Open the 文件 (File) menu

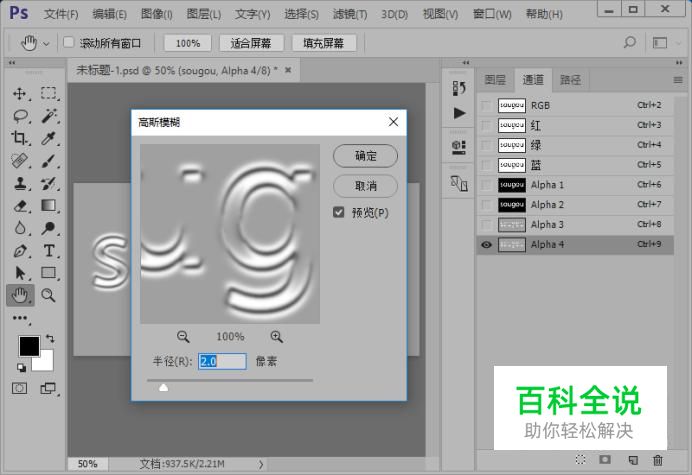(x=61, y=14)
